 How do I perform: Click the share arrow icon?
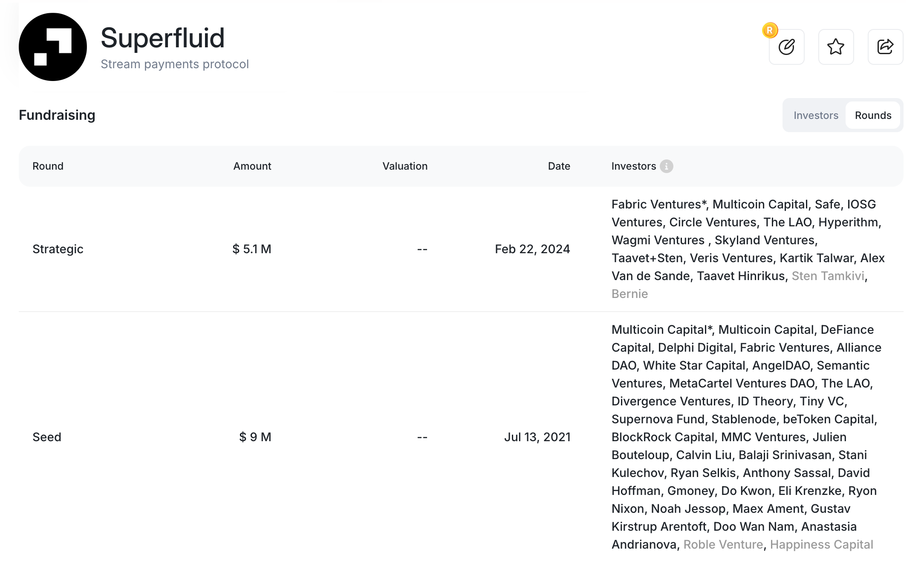[x=885, y=47]
